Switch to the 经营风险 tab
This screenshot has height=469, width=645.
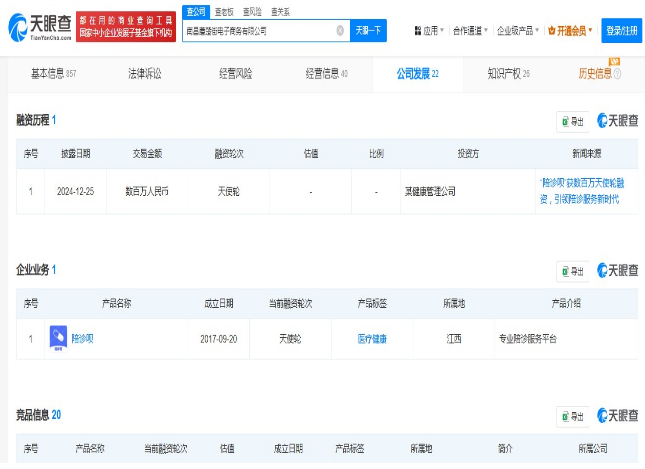pyautogui.click(x=235, y=74)
